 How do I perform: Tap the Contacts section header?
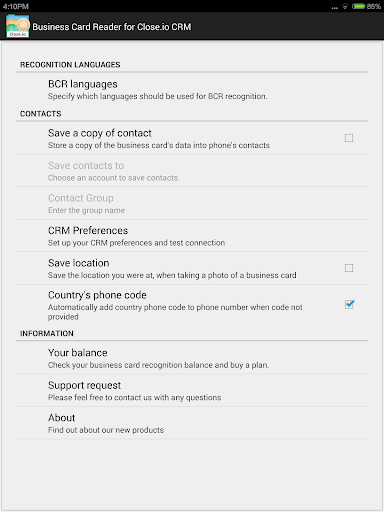(x=41, y=114)
